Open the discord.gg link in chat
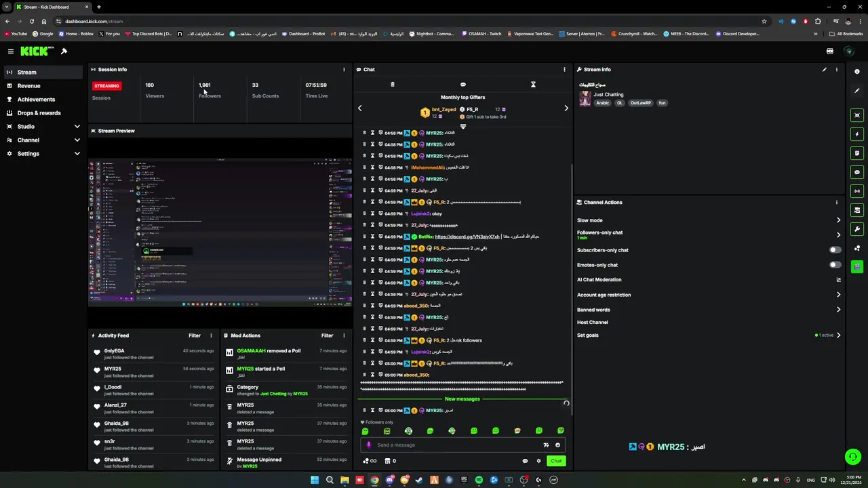The image size is (868, 488). click(x=467, y=237)
